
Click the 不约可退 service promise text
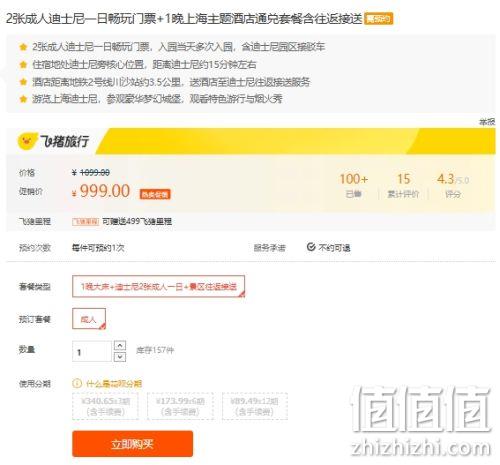click(x=334, y=248)
